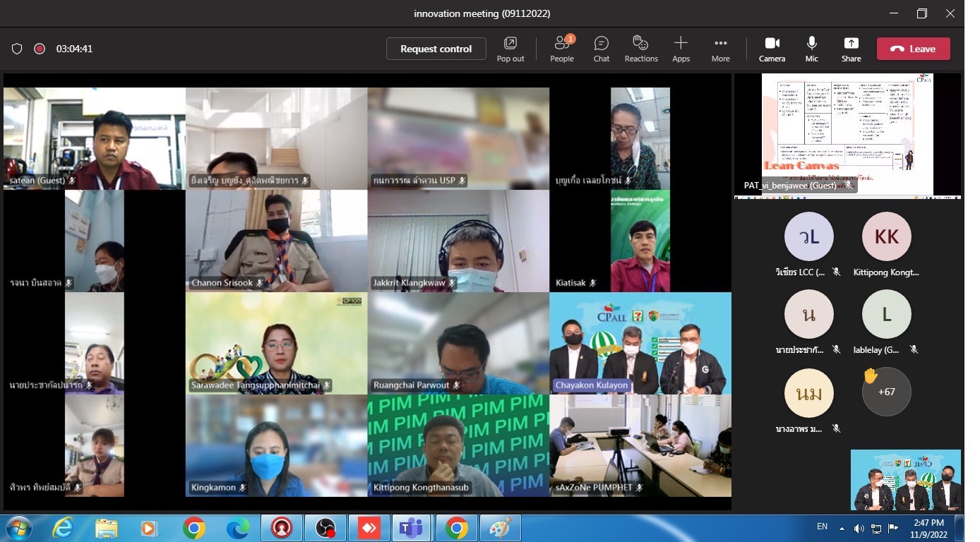This screenshot has height=542, width=980.
Task: Toggle the Camera on or off
Action: pyautogui.click(x=772, y=49)
